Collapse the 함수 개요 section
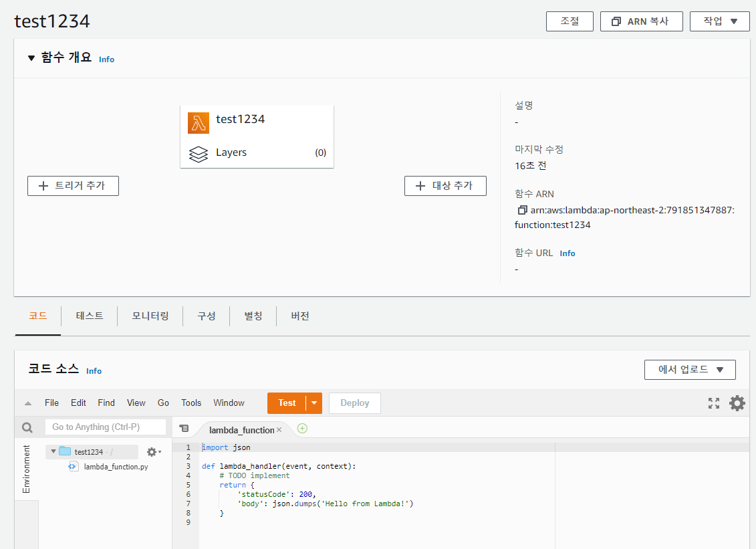The height and width of the screenshot is (549, 756). tap(31, 58)
